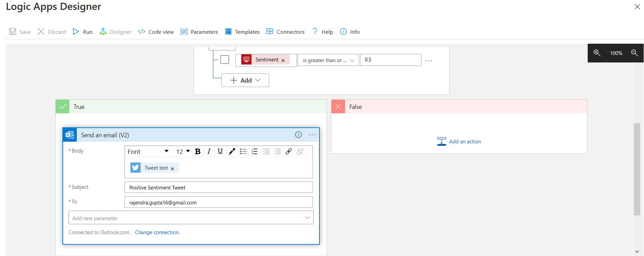644x256 pixels.
Task: Click the True branch label
Action: tap(79, 107)
